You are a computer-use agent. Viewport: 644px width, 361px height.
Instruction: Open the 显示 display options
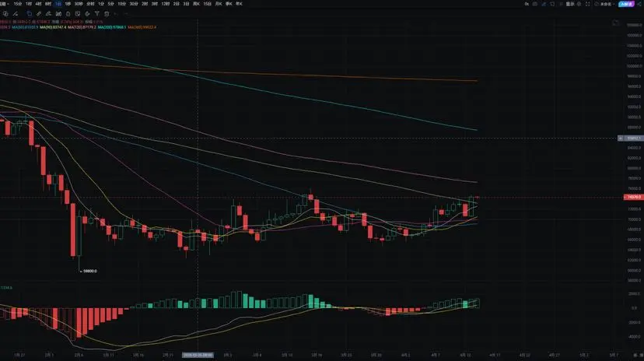[570, 4]
